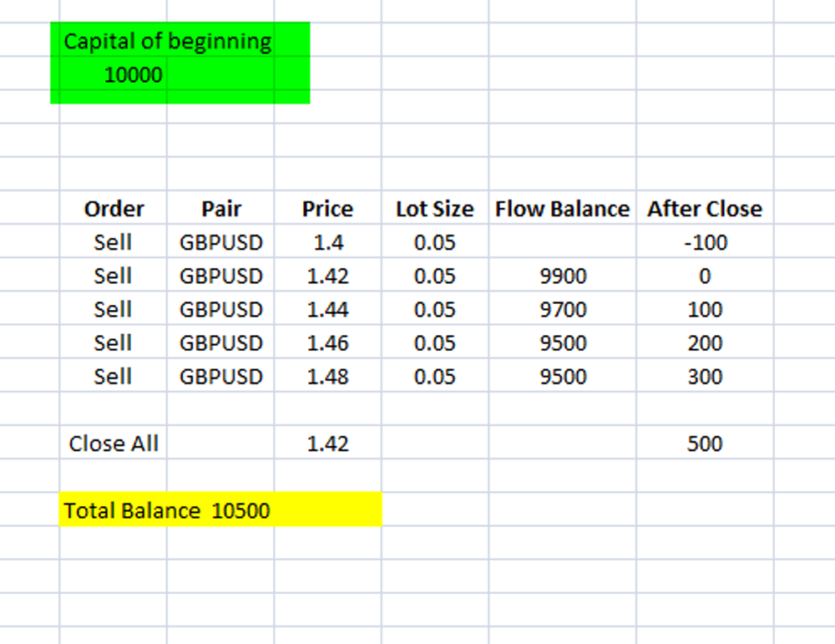Select the After Close value 100
Viewport: 835px width, 644px height.
tap(705, 309)
